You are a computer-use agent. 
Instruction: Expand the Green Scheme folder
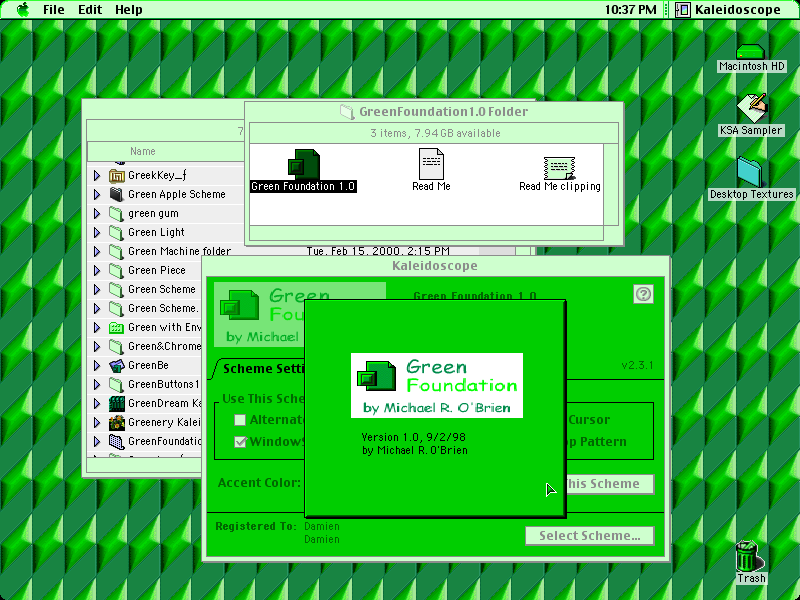[x=97, y=289]
